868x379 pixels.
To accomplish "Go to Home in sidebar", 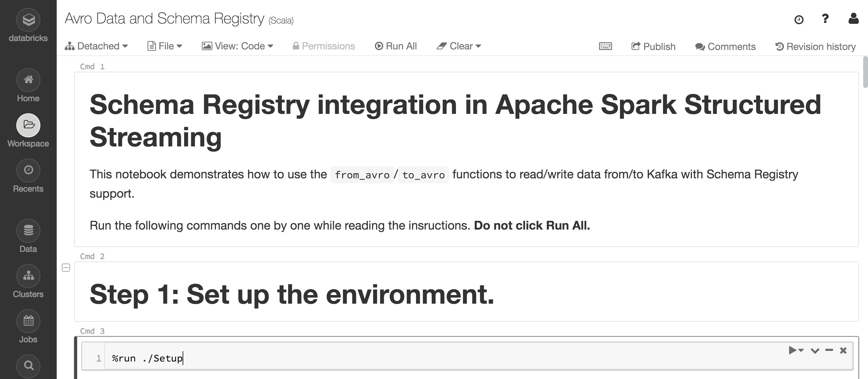I will [28, 86].
